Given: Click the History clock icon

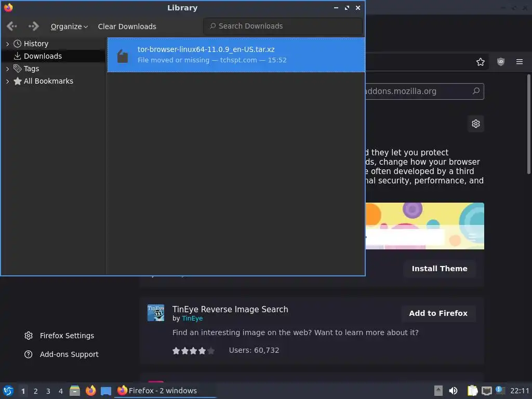Looking at the screenshot, I should click(17, 44).
